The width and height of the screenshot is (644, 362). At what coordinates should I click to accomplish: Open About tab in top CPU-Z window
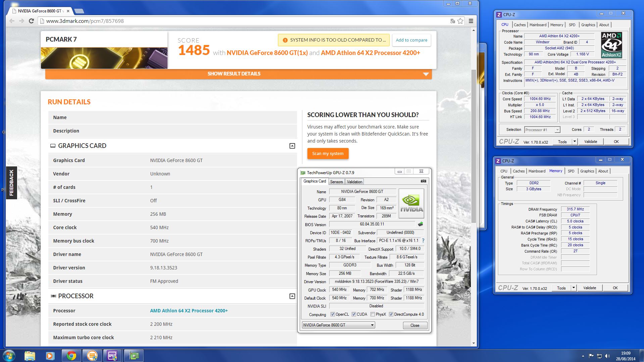tap(604, 25)
